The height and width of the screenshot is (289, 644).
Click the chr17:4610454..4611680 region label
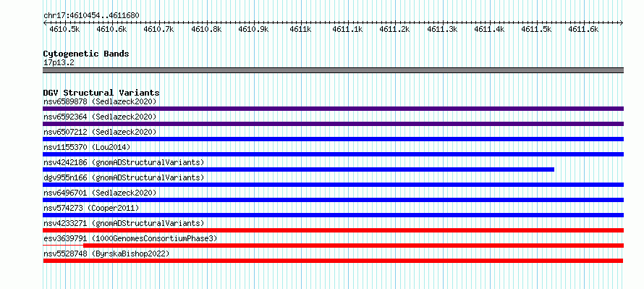coord(91,16)
